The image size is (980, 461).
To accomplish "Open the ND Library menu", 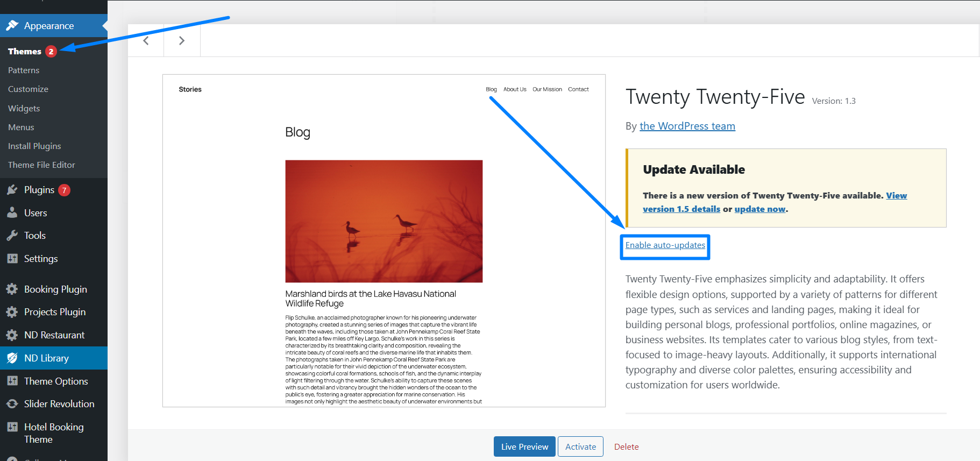I will 54,358.
